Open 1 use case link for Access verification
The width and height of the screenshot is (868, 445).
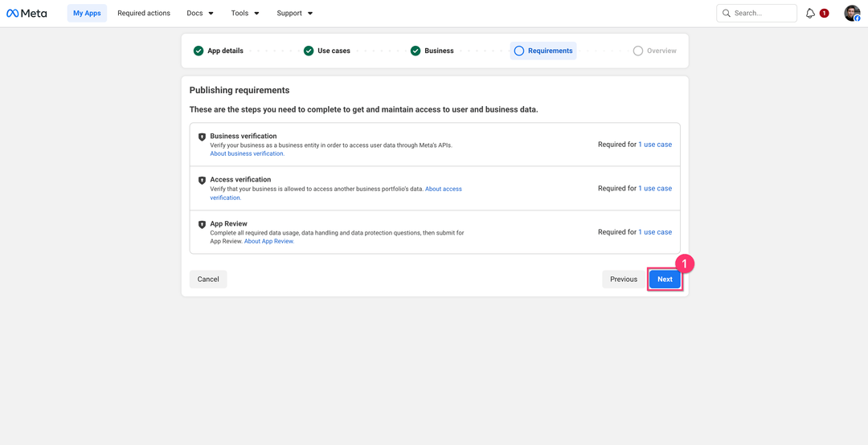(655, 188)
